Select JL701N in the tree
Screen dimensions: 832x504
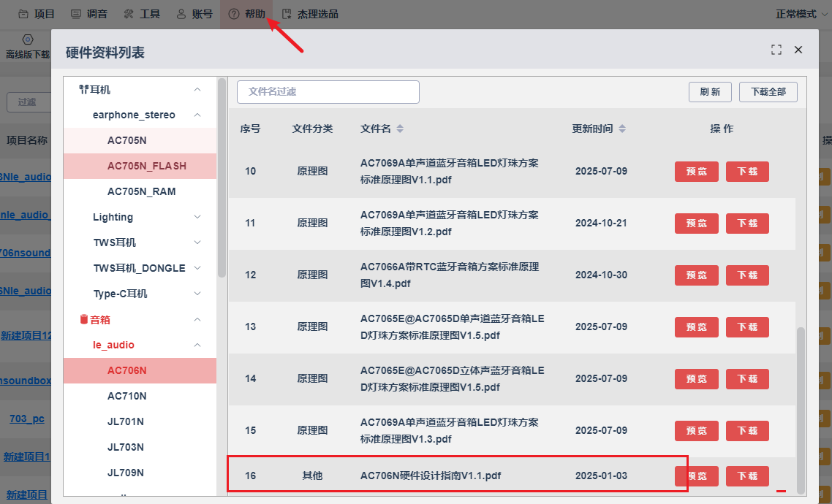tap(140, 421)
